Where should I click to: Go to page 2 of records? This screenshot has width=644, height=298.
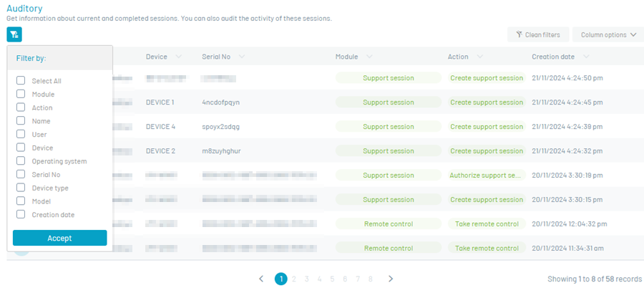(x=294, y=279)
